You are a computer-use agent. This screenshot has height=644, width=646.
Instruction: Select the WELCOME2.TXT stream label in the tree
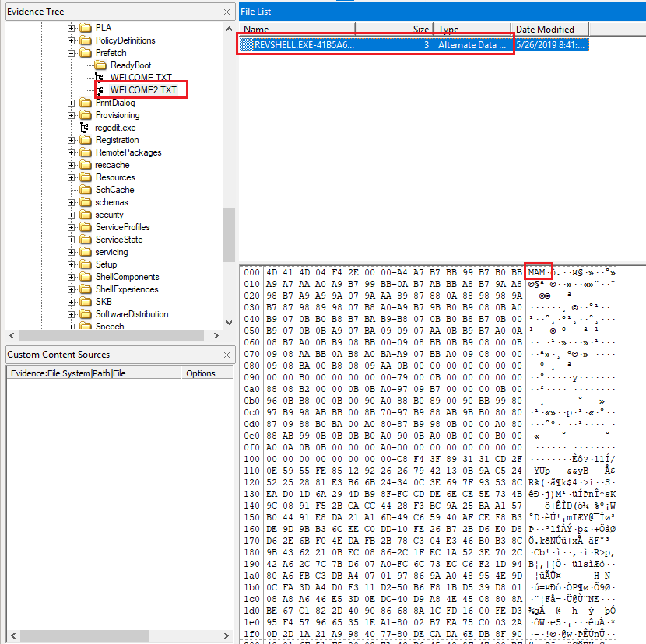pyautogui.click(x=143, y=89)
